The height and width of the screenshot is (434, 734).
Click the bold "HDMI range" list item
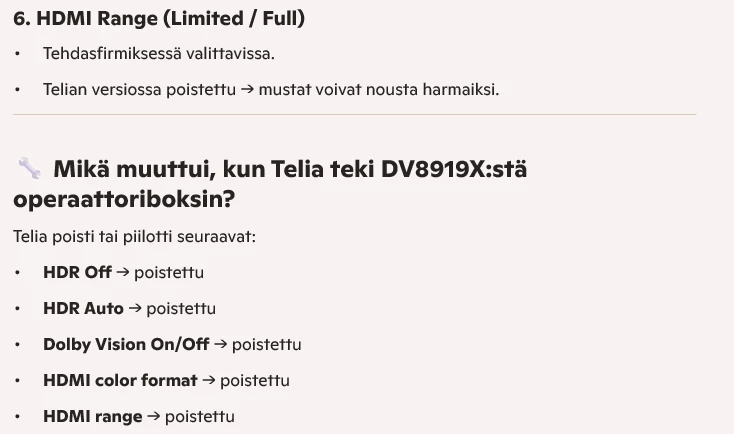pyautogui.click(x=92, y=416)
